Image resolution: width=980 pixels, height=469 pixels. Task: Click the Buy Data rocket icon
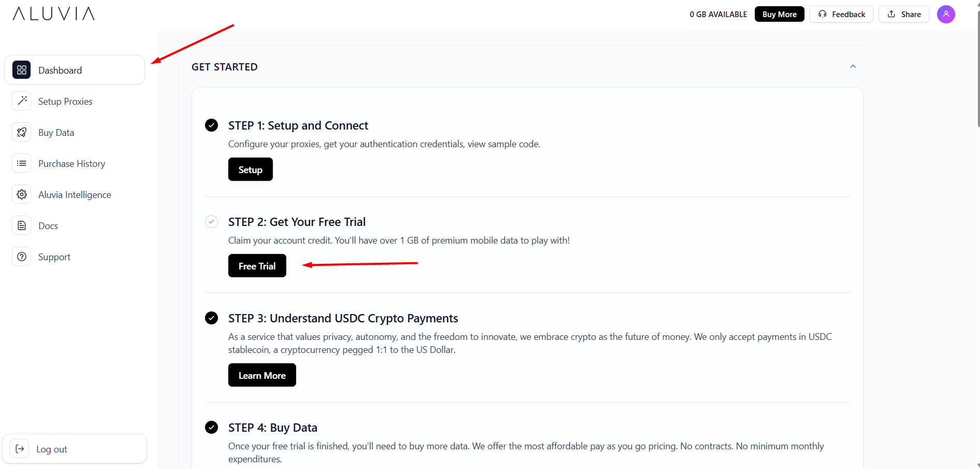coord(21,132)
